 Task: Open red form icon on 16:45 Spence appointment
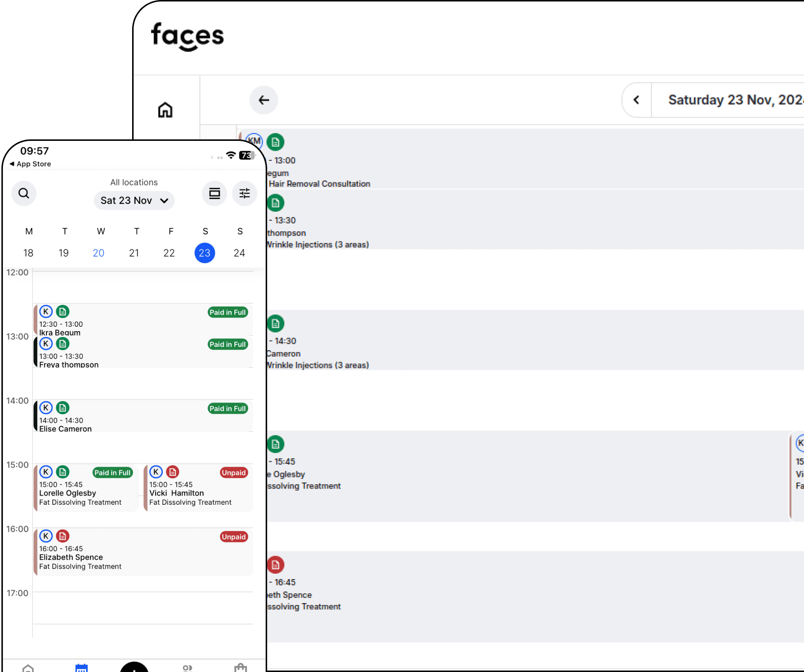click(276, 565)
